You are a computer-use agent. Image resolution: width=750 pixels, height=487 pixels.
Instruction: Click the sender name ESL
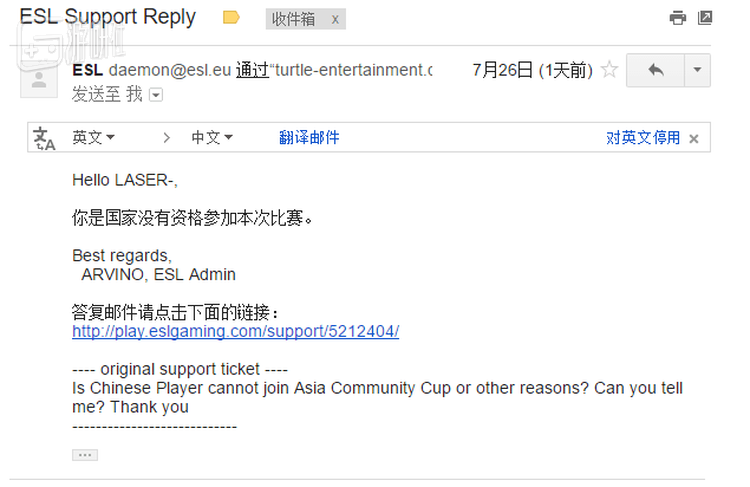[x=87, y=70]
